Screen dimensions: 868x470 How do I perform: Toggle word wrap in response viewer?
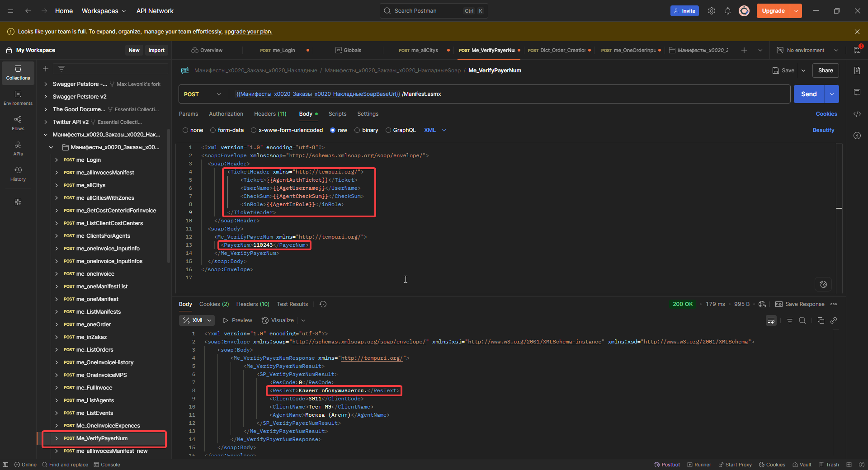tap(771, 320)
